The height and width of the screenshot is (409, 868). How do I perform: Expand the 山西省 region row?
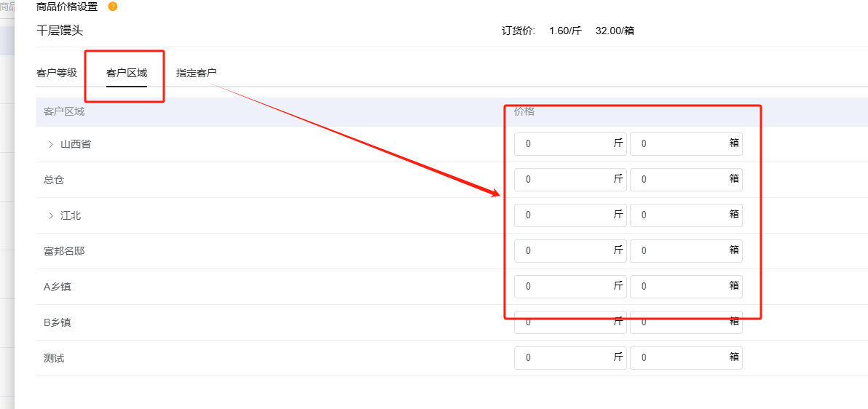(x=51, y=144)
